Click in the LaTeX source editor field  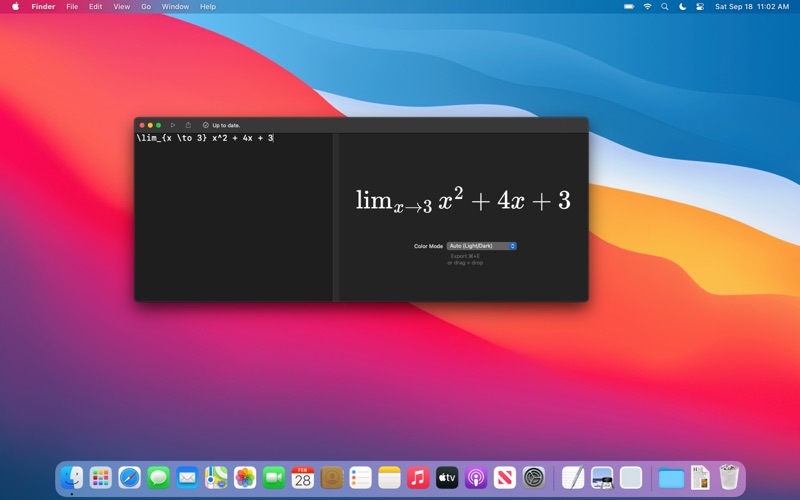[x=234, y=217]
